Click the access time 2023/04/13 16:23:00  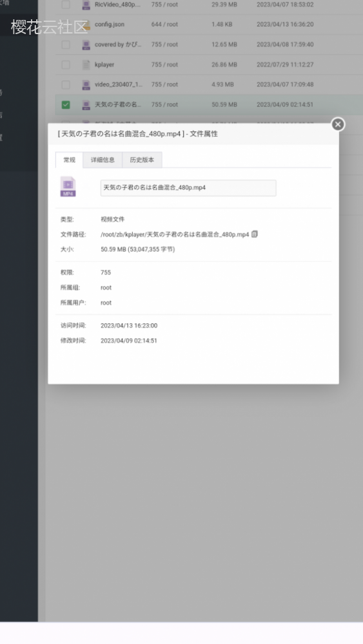(129, 326)
